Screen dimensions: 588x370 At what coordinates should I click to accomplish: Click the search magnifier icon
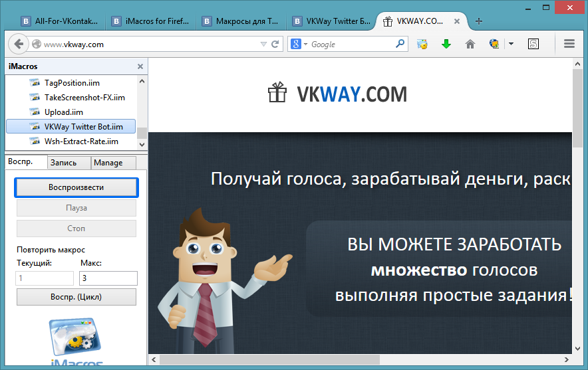click(x=400, y=44)
